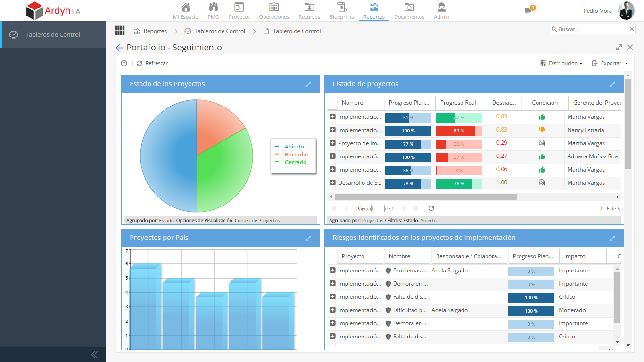Image resolution: width=644 pixels, height=362 pixels.
Task: Maximize Proyectos por País panel
Action: pyautogui.click(x=308, y=238)
